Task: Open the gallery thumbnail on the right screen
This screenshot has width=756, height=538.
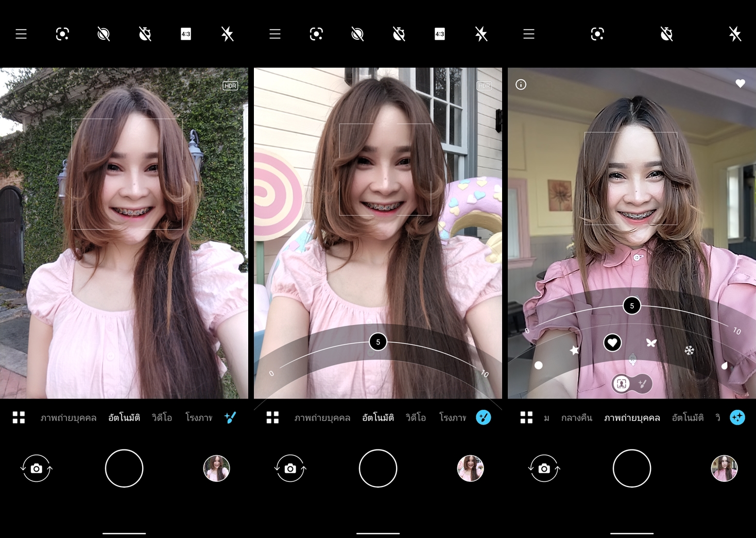Action: tap(724, 468)
